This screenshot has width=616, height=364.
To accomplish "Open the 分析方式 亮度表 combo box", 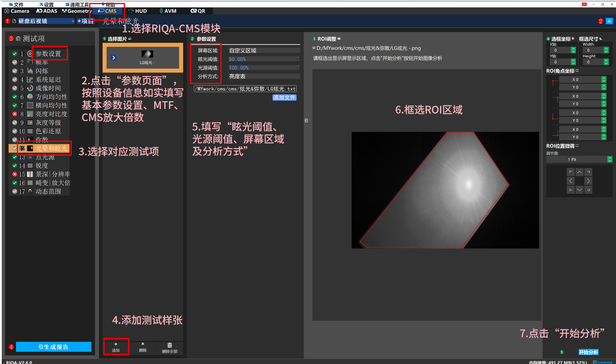I will [x=264, y=76].
